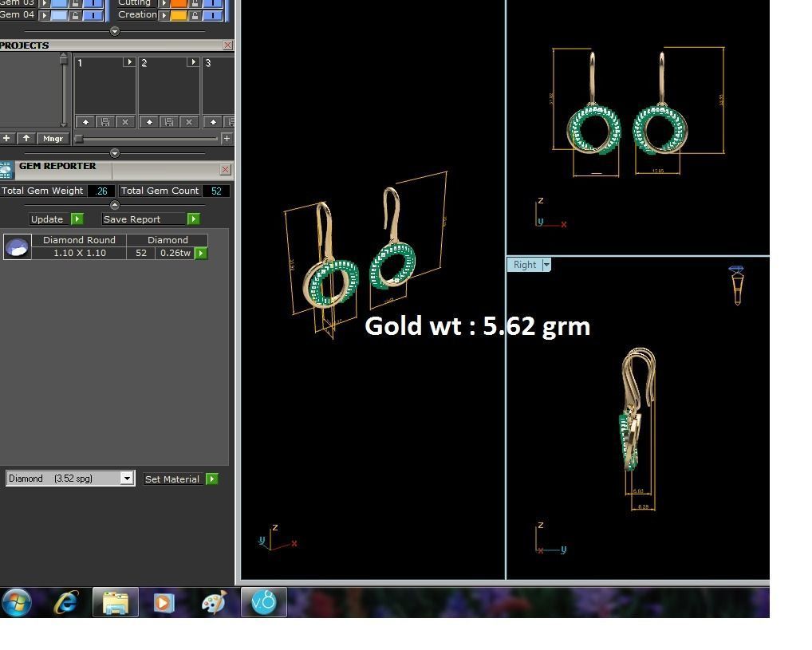The width and height of the screenshot is (812, 650).
Task: Click the projects list vertical scrollbar
Action: 63,89
